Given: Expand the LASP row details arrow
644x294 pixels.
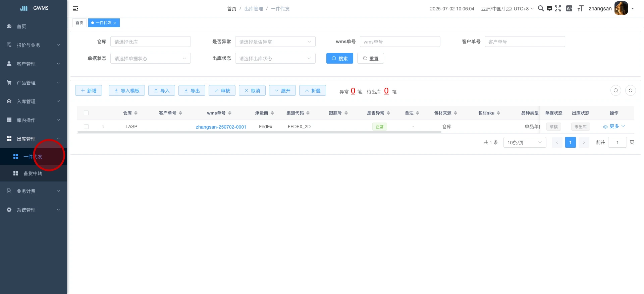Looking at the screenshot, I should [103, 127].
